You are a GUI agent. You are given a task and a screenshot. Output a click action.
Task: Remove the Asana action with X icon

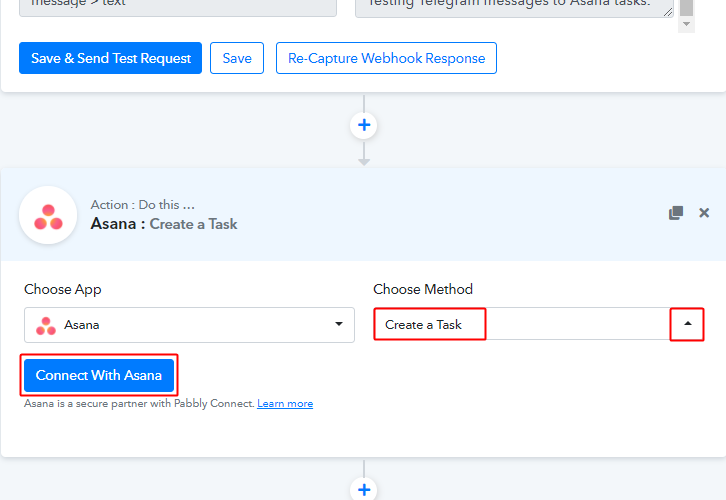(704, 212)
